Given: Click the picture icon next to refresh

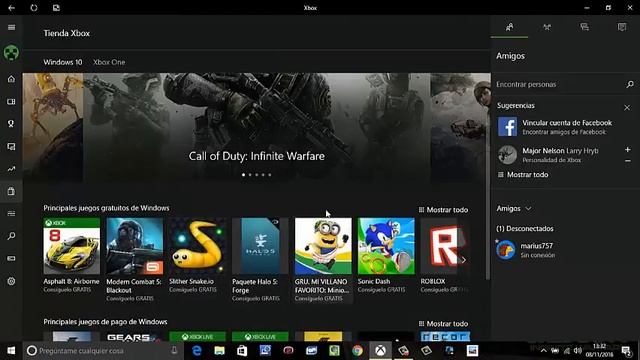Looking at the screenshot, I should click(x=56, y=8).
